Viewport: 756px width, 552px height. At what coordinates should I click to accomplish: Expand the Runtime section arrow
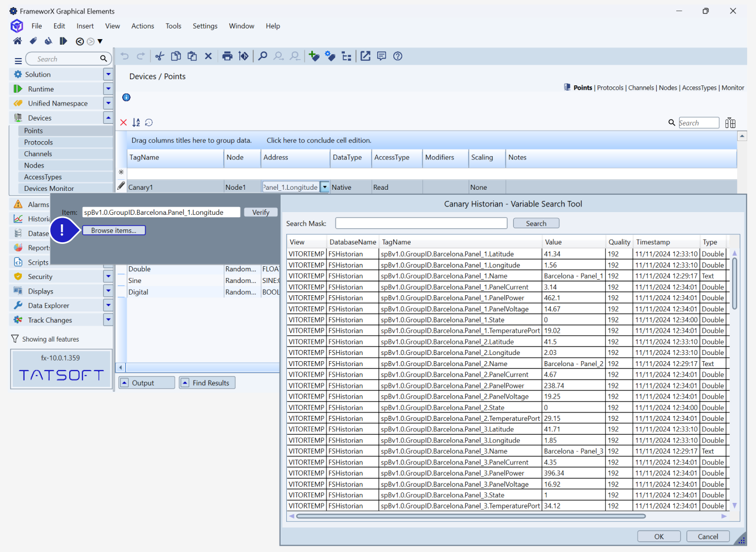(108, 89)
